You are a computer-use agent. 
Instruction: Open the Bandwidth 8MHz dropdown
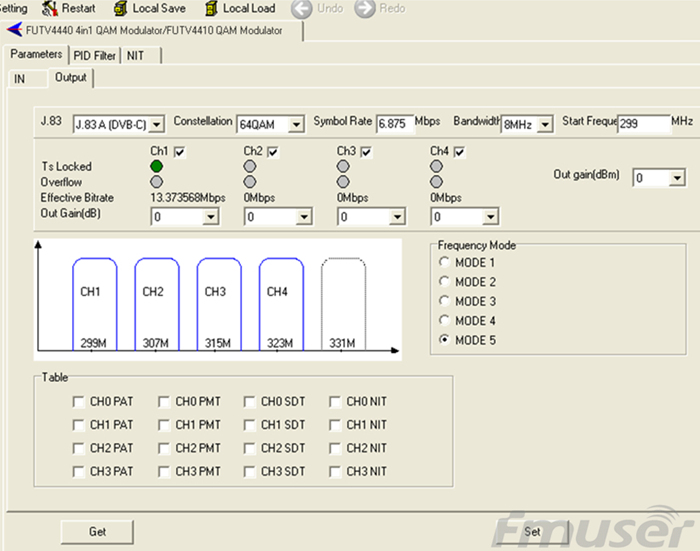(x=545, y=124)
